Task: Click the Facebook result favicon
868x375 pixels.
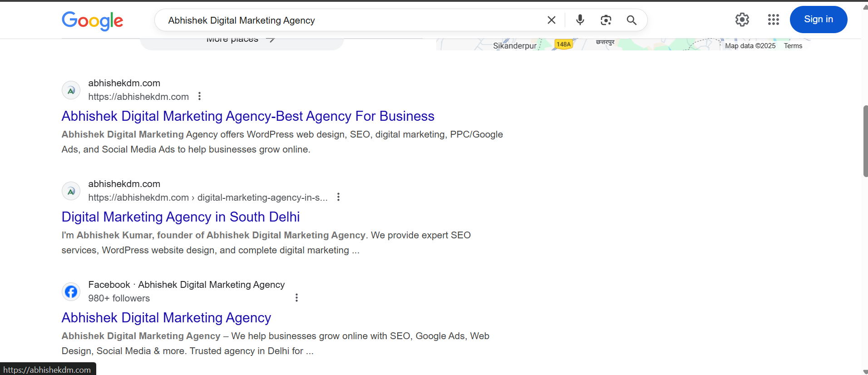Action: point(71,291)
